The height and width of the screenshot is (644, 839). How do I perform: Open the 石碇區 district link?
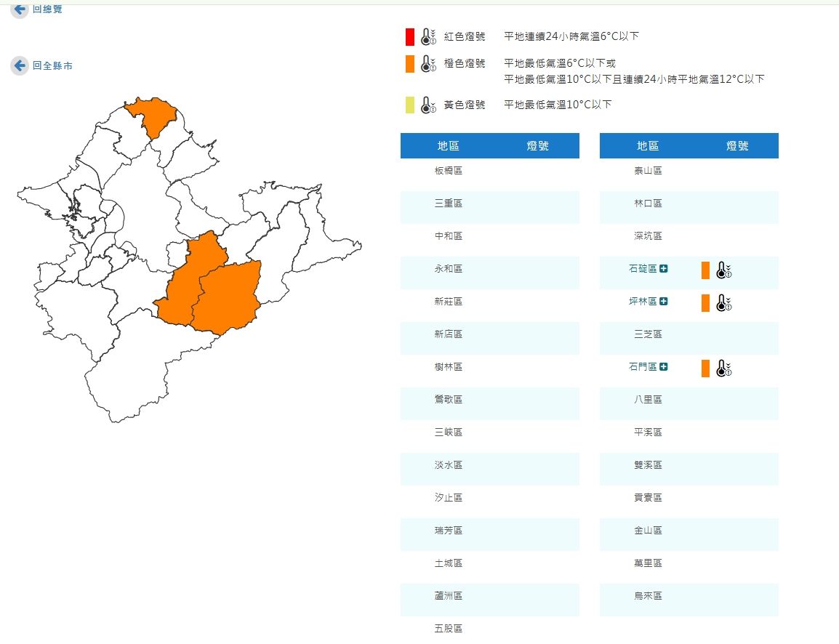click(642, 269)
